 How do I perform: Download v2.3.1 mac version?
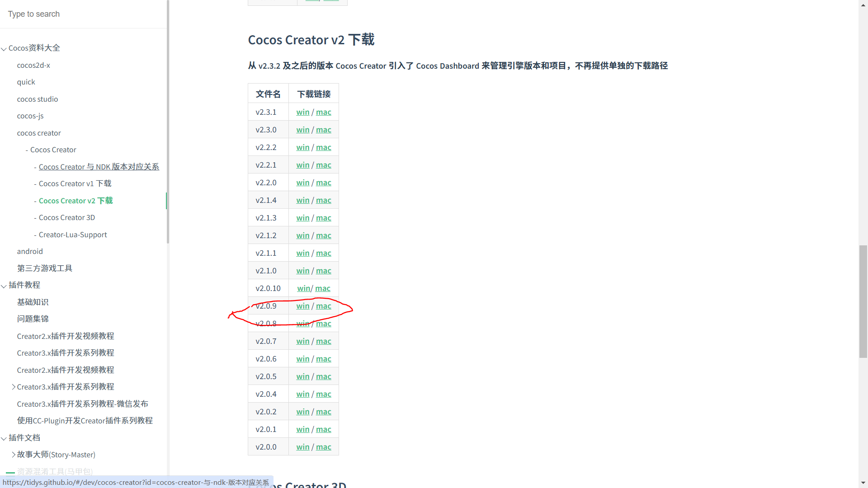(323, 112)
